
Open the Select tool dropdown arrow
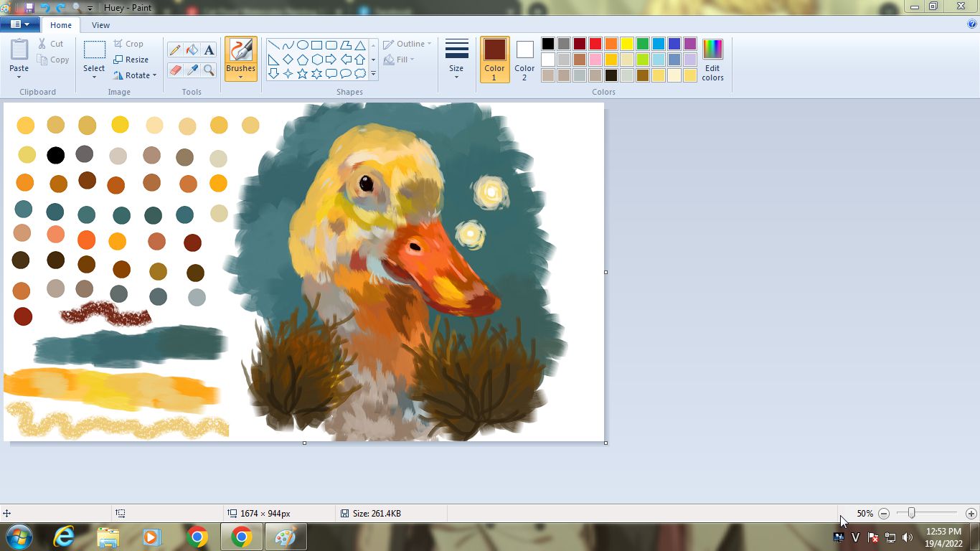94,77
